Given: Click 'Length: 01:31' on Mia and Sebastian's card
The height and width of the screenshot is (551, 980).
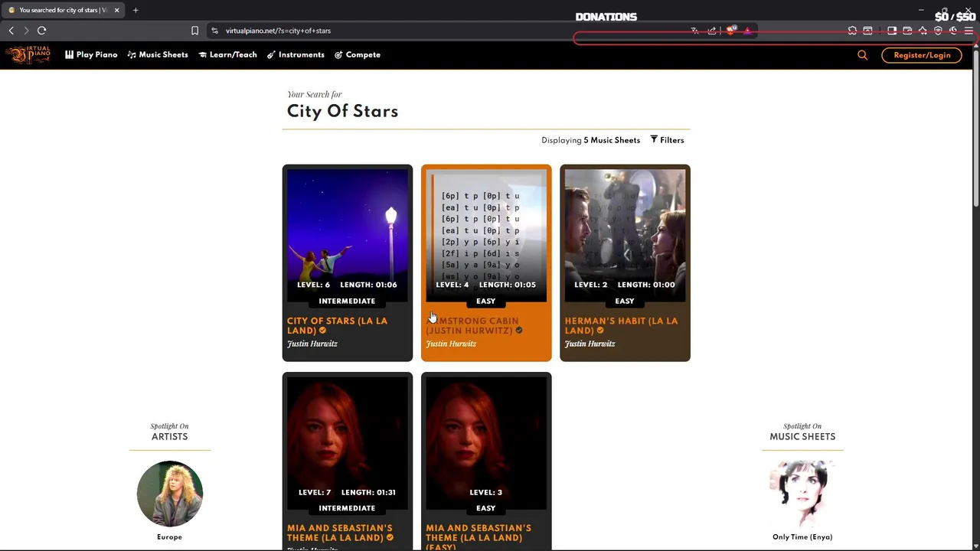Looking at the screenshot, I should 368,492.
